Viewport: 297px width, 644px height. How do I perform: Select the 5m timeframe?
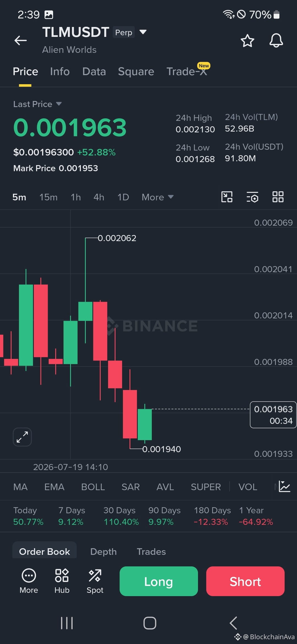tap(19, 197)
